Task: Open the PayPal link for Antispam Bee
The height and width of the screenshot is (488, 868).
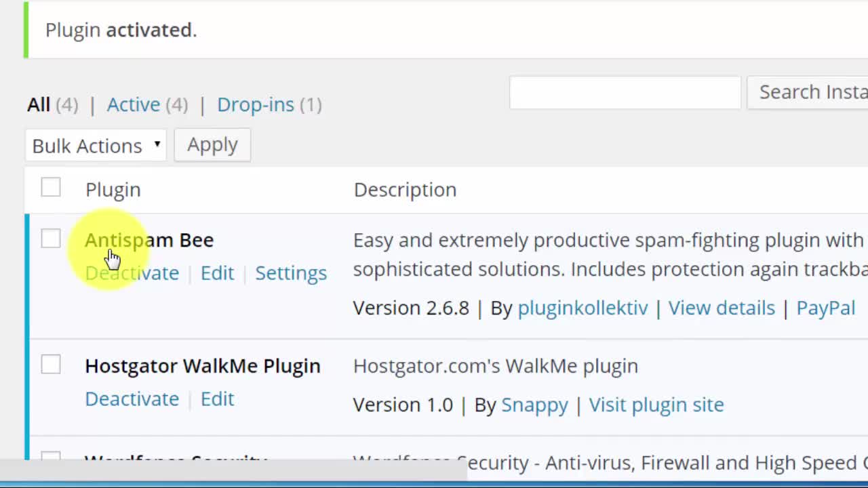Action: [x=825, y=308]
